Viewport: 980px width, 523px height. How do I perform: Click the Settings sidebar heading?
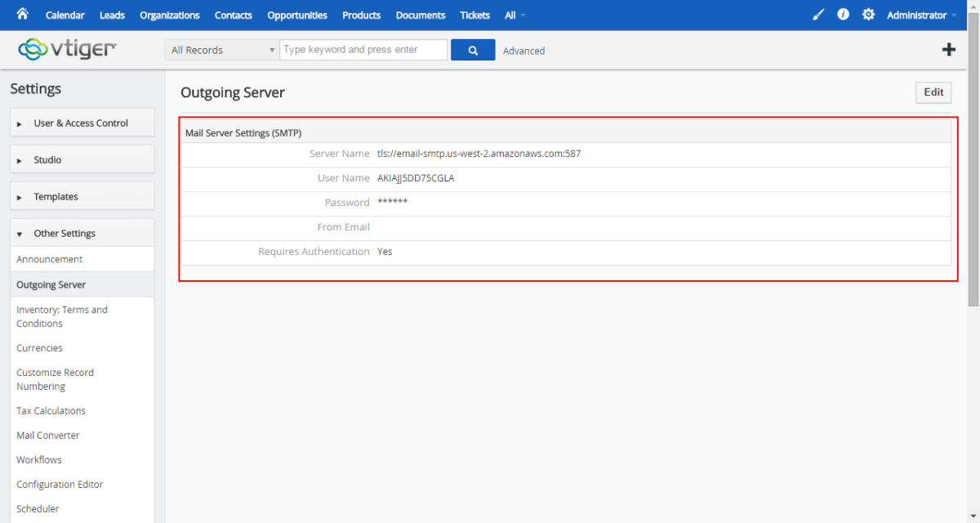coord(36,89)
